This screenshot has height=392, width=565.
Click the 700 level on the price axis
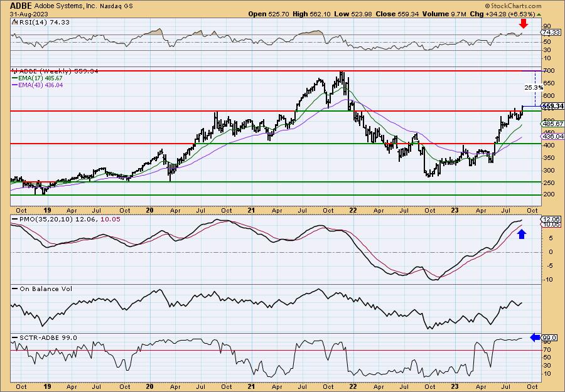[549, 71]
